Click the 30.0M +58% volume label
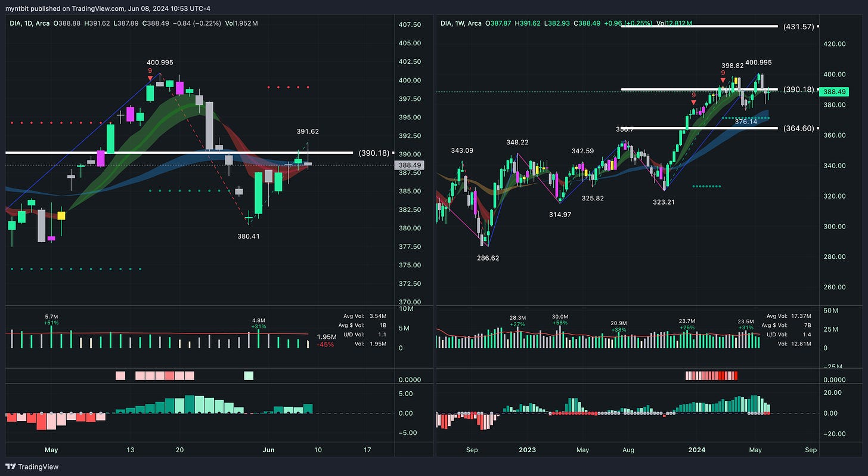 tap(560, 320)
